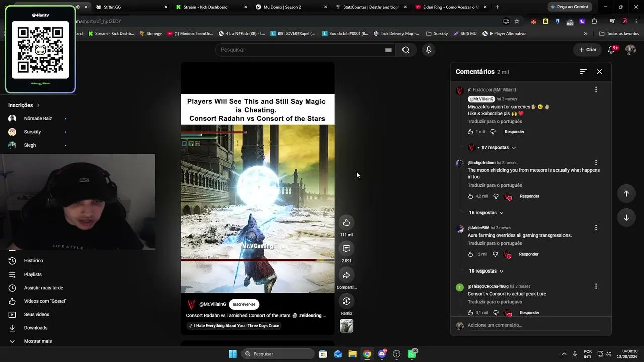Screen dimensions: 644x362
Task: Dislike the pinned Mr.VillainG comment
Action: point(493,132)
